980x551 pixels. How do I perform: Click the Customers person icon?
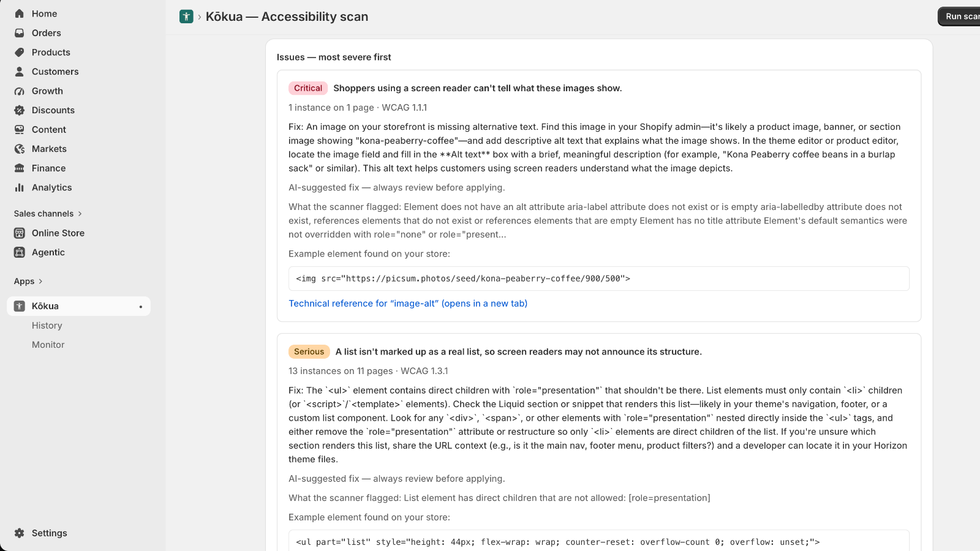tap(20, 72)
